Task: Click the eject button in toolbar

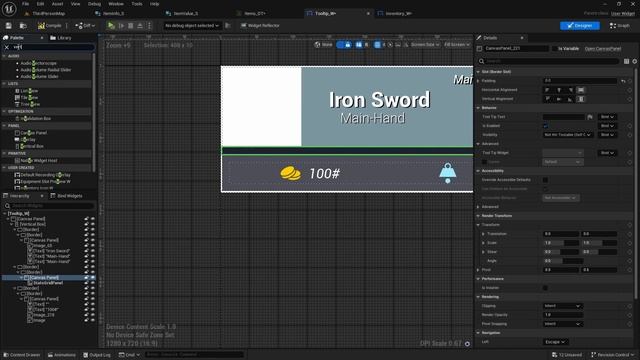Action: (x=140, y=26)
